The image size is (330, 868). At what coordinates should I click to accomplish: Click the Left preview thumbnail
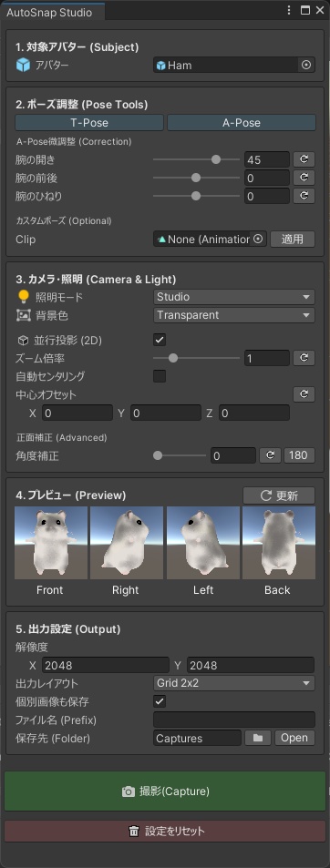pos(202,543)
